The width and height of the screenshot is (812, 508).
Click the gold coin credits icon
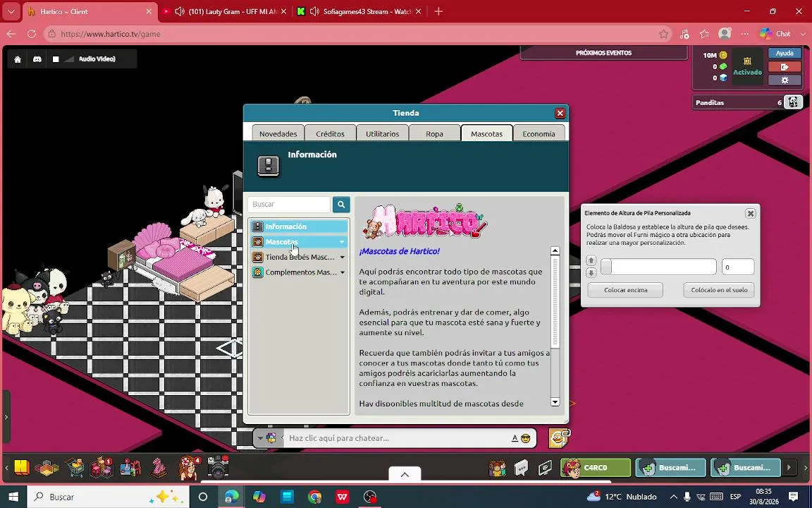(x=723, y=55)
